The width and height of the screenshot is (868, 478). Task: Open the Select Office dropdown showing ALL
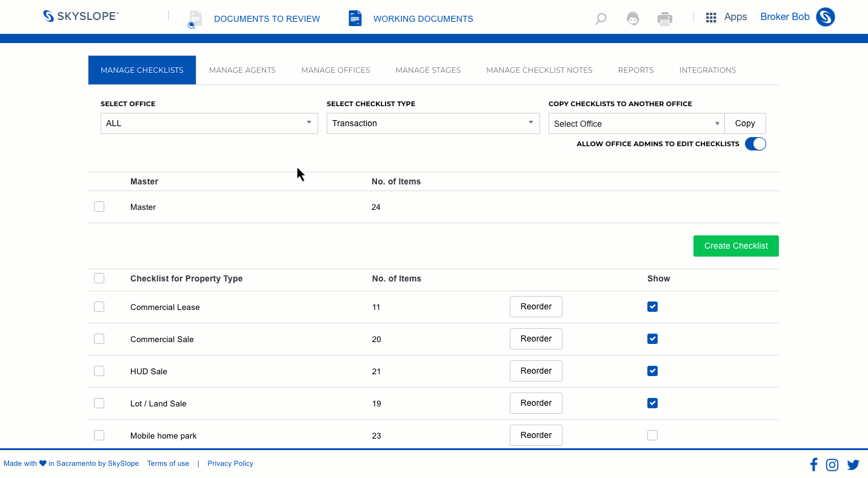209,123
